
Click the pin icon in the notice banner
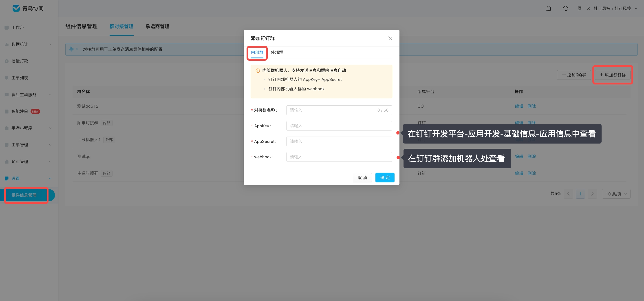tap(71, 49)
